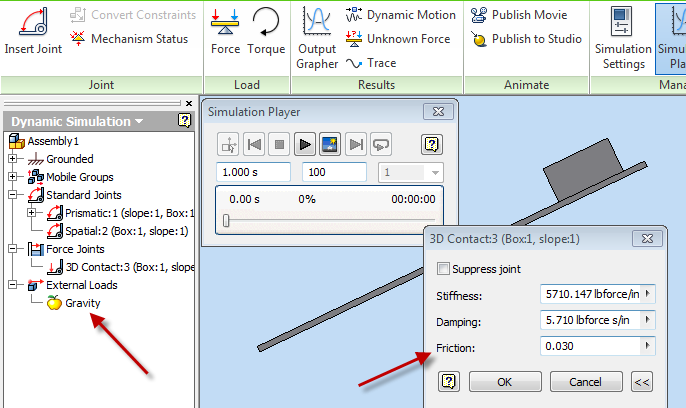This screenshot has width=686, height=408.
Task: Close the 3D Contact dialog window
Action: [x=647, y=239]
